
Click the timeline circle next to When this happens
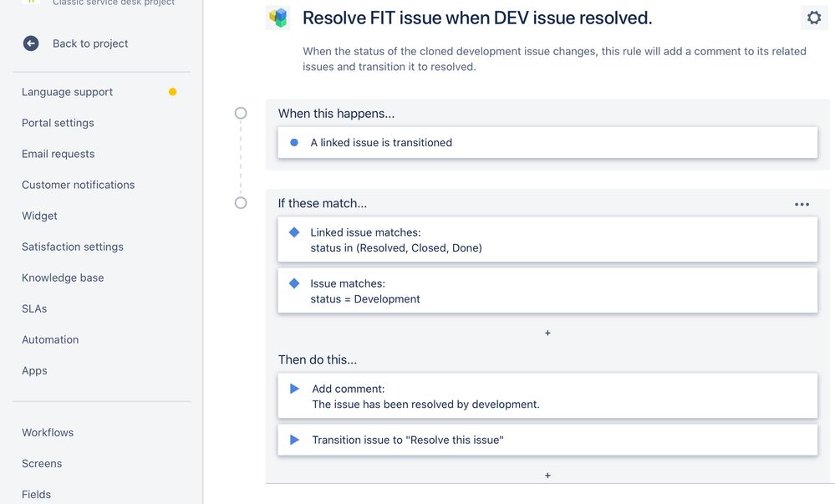pos(241,113)
